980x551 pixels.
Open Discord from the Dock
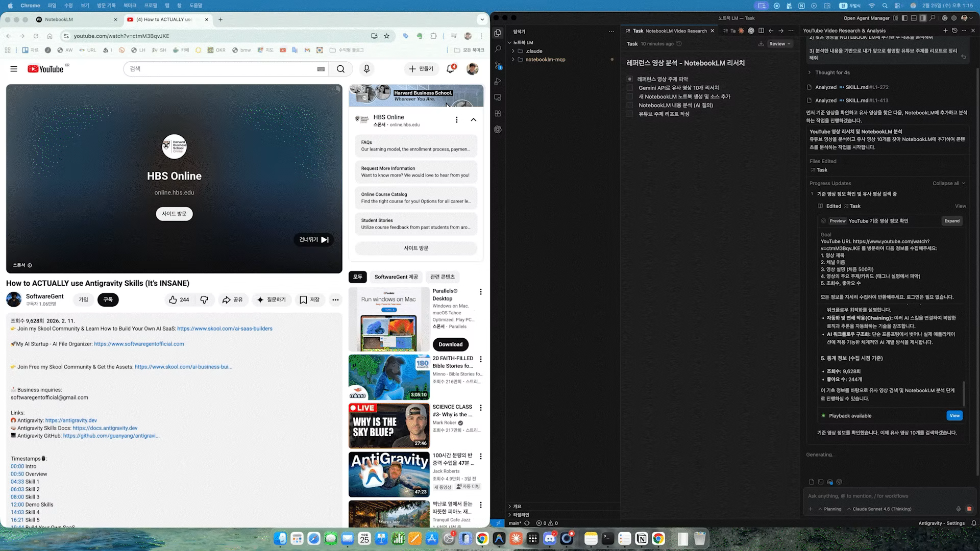[550, 538]
